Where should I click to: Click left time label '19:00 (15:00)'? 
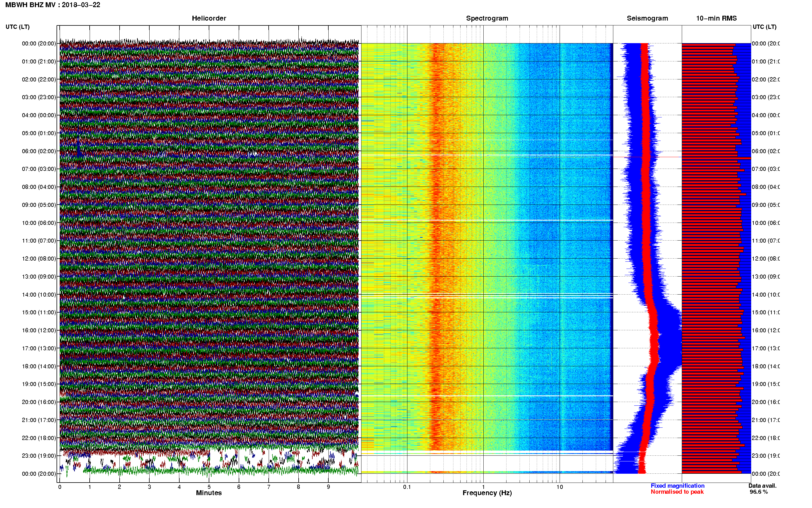tap(39, 384)
